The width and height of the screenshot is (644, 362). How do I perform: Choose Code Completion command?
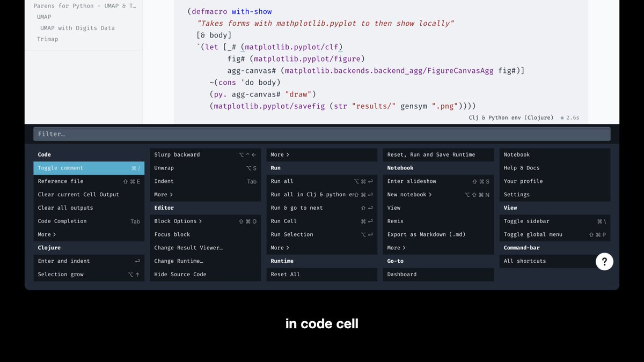89,221
